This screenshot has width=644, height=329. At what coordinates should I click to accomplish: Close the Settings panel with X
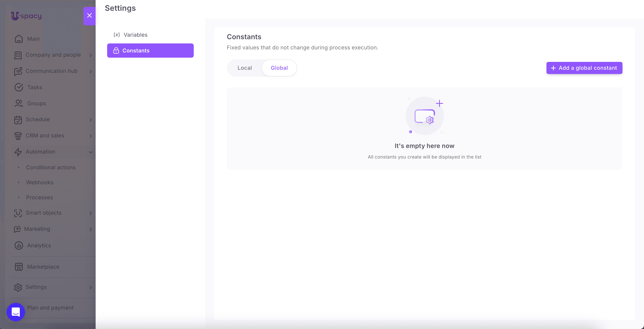89,16
